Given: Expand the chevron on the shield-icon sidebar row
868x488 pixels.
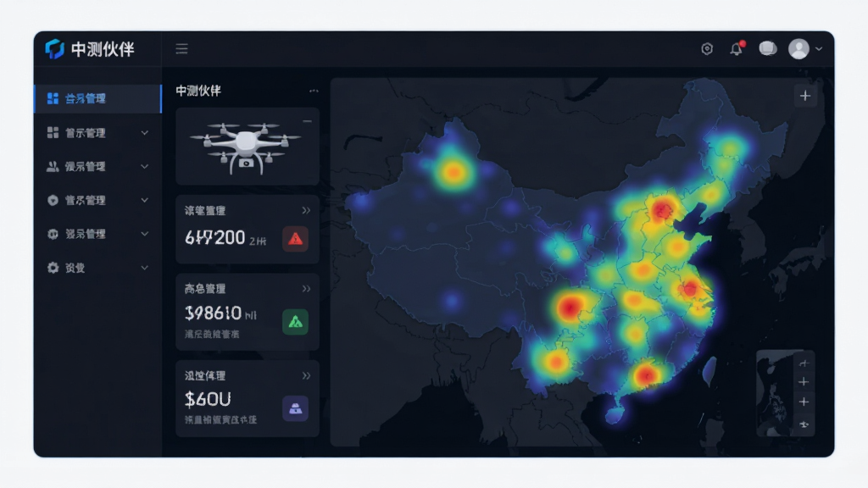Looking at the screenshot, I should click(144, 200).
